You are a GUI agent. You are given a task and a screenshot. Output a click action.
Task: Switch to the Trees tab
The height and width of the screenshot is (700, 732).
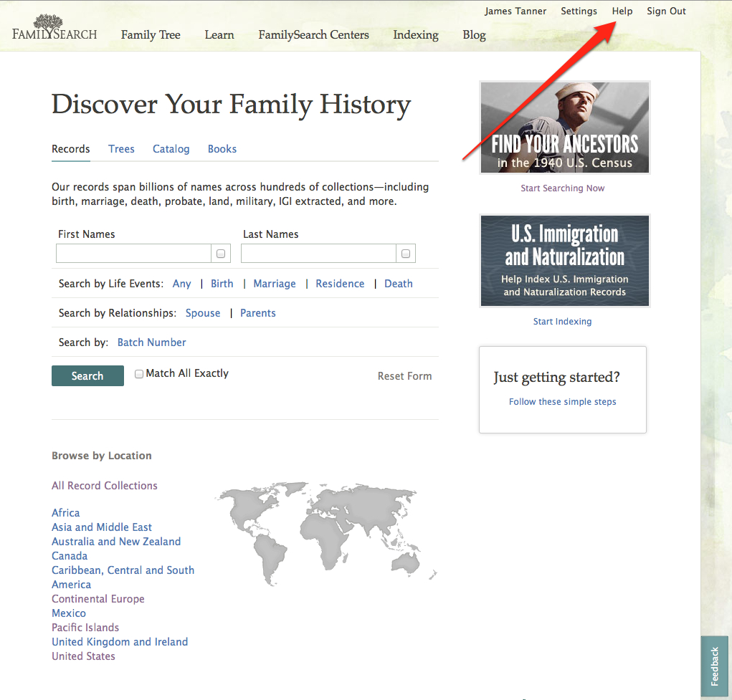(121, 149)
